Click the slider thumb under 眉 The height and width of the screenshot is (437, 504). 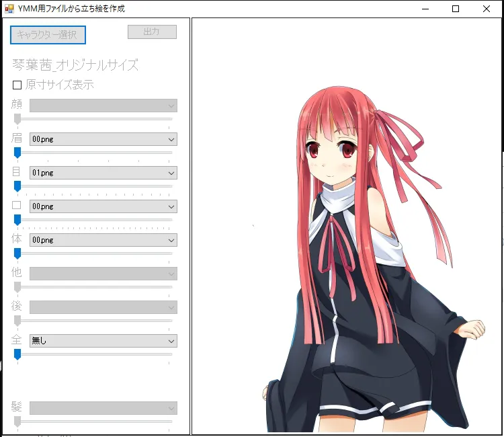[17, 153]
